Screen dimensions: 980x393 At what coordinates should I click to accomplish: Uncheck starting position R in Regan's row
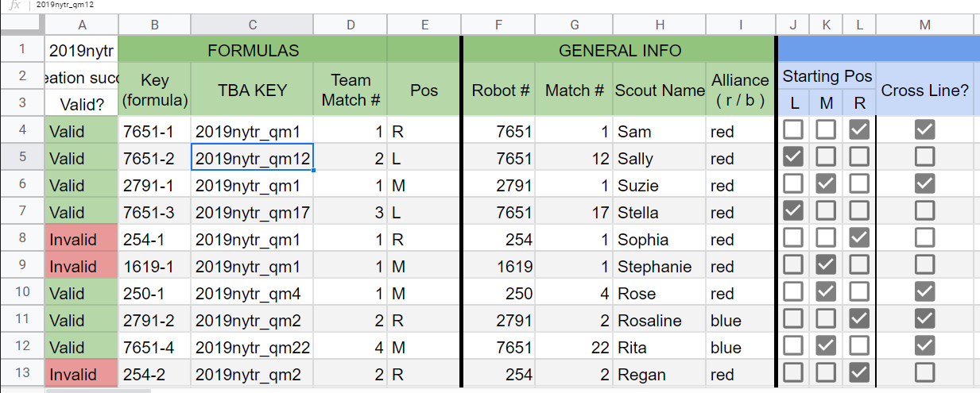pyautogui.click(x=859, y=373)
